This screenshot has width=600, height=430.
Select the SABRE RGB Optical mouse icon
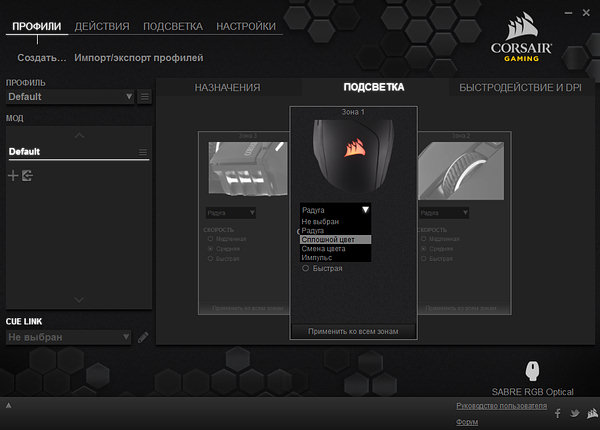coord(532,371)
